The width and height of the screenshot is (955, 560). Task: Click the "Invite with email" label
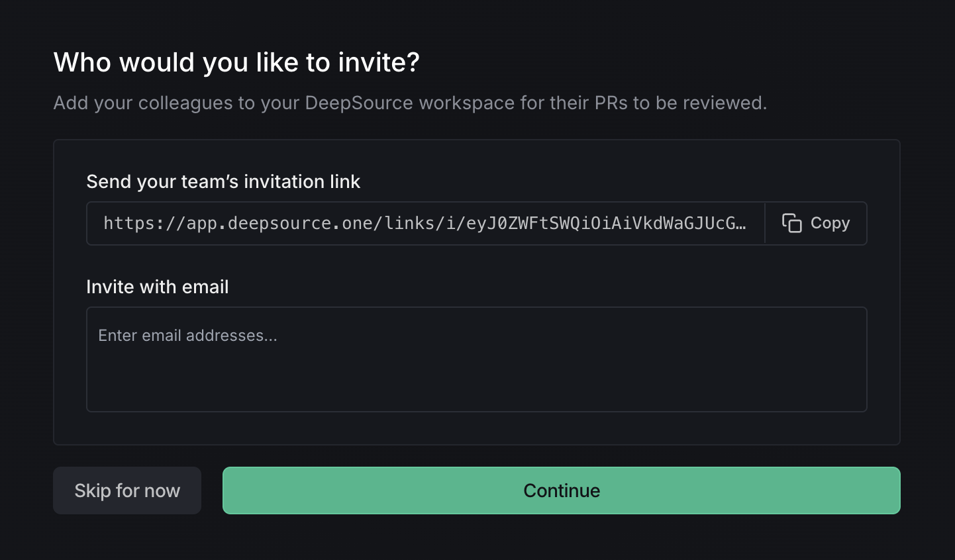pos(158,287)
